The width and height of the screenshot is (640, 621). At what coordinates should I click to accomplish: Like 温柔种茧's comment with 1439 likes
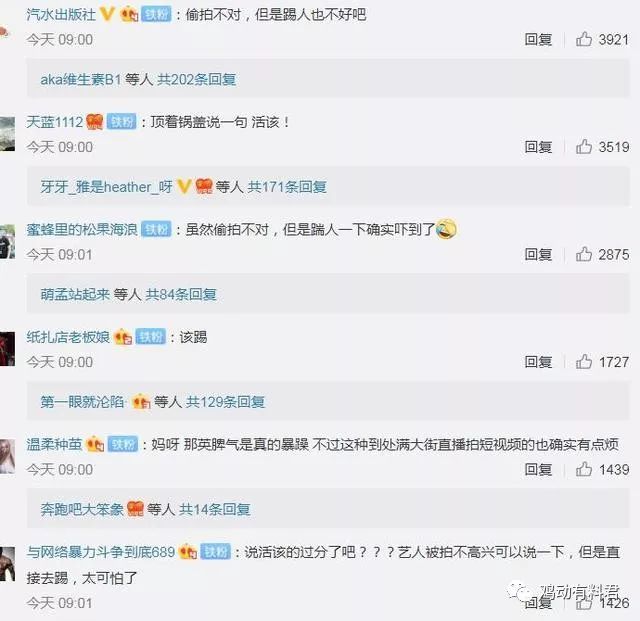pyautogui.click(x=584, y=469)
